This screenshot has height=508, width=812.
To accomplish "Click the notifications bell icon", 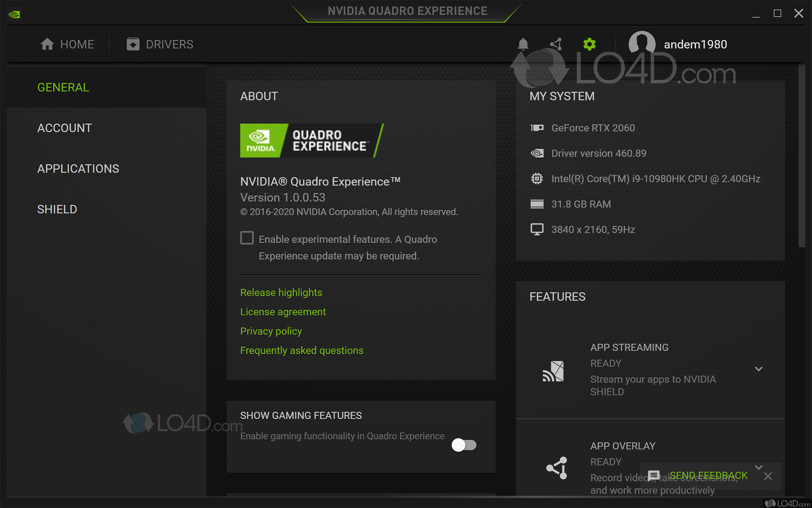I will 523,44.
